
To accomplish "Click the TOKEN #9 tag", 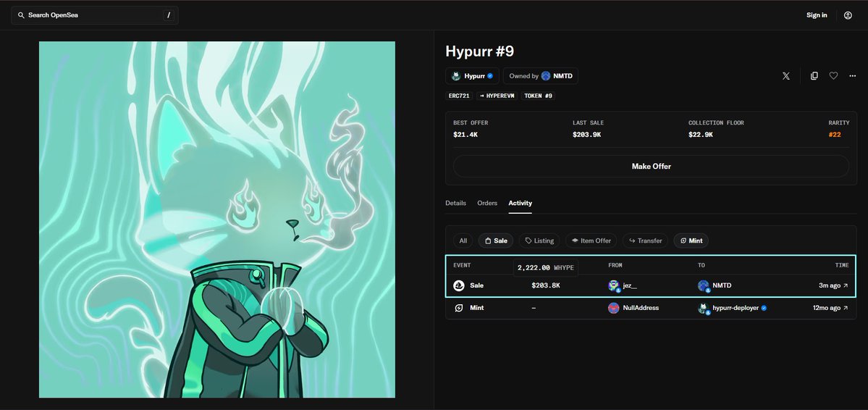I will (538, 96).
